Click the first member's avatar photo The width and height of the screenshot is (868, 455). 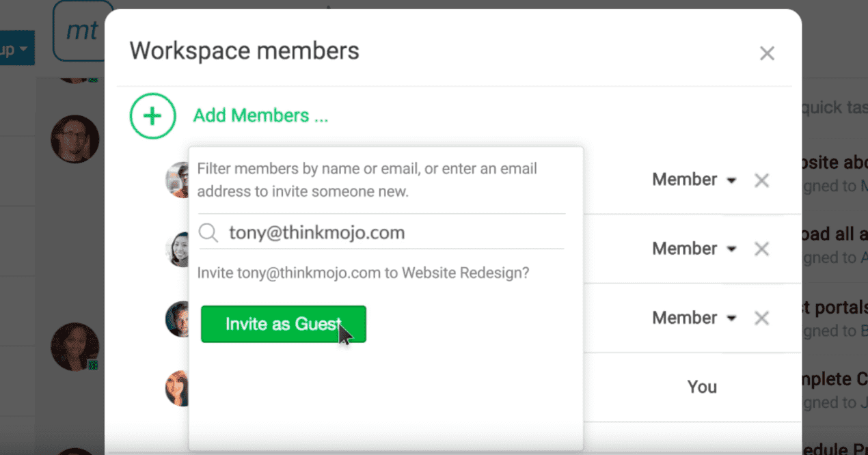click(178, 180)
